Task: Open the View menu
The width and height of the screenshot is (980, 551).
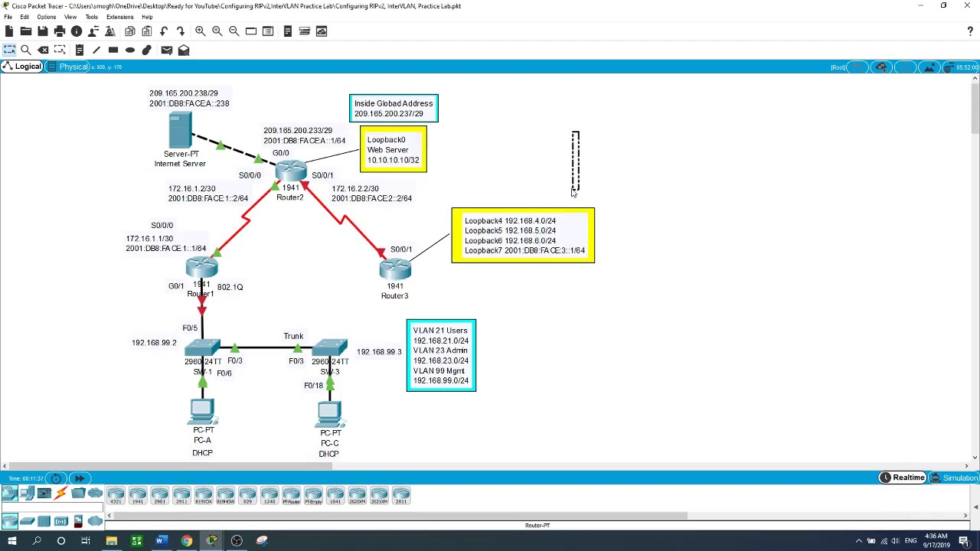Action: pos(70,17)
